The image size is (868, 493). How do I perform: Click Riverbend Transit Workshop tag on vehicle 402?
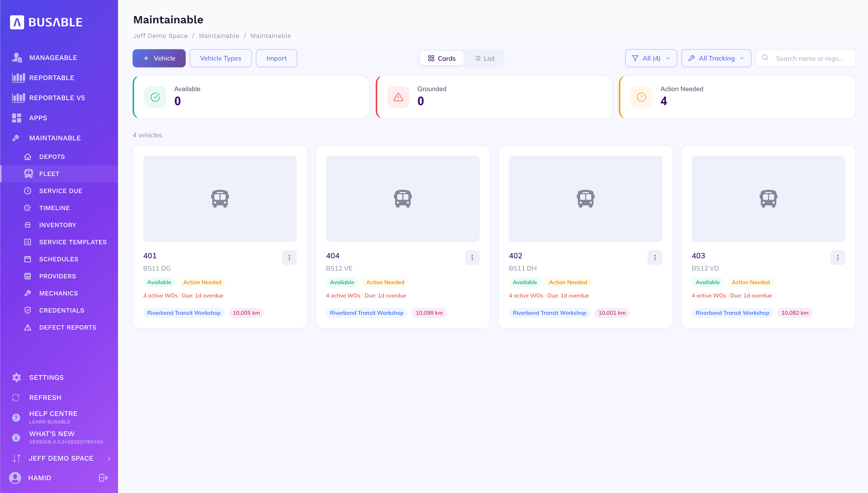[549, 313]
